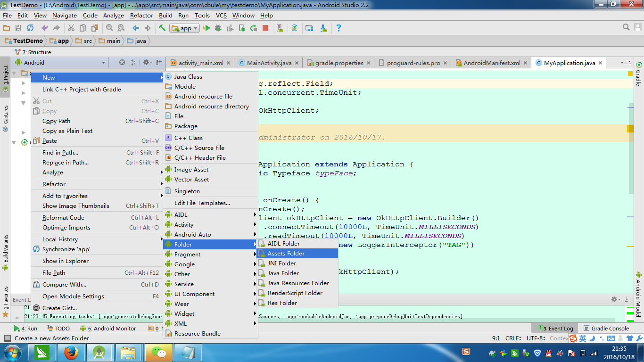Viewport: 644px width, 362px height.
Task: Click the Synchronize toolbar icon
Action: coord(30,28)
